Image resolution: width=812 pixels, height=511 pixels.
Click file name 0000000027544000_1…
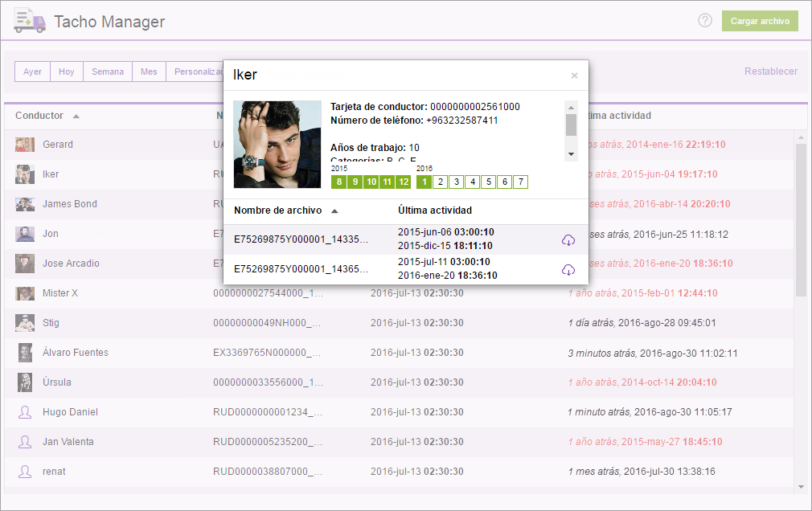(268, 293)
